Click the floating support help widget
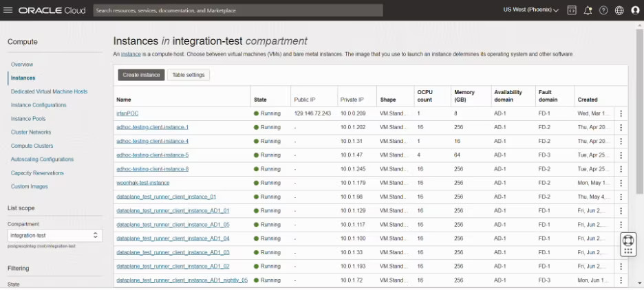644x290 pixels. coord(627,244)
